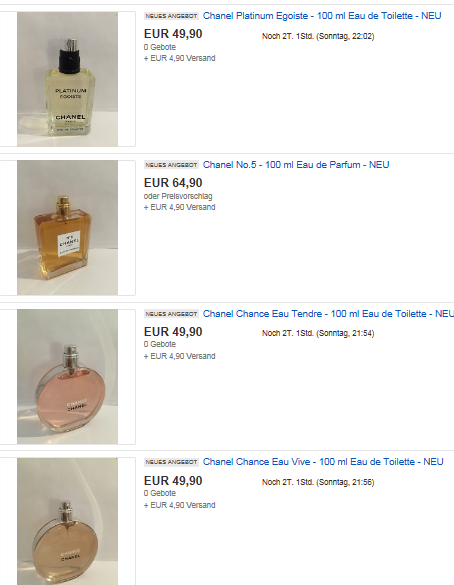This screenshot has height=585, width=454.
Task: Click the Neues Angebot badge on Eau Vive
Action: coord(171,462)
